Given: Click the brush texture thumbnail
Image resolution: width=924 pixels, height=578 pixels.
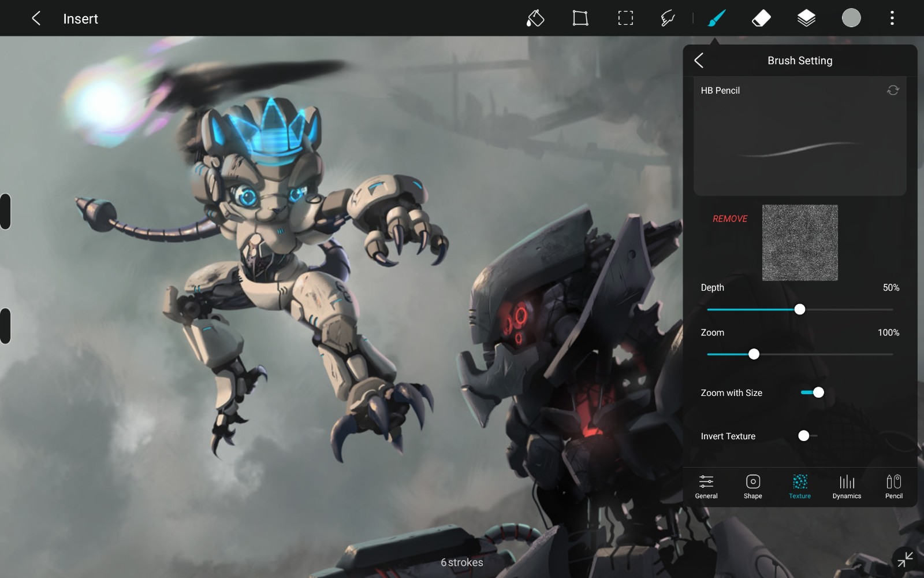Looking at the screenshot, I should (800, 243).
